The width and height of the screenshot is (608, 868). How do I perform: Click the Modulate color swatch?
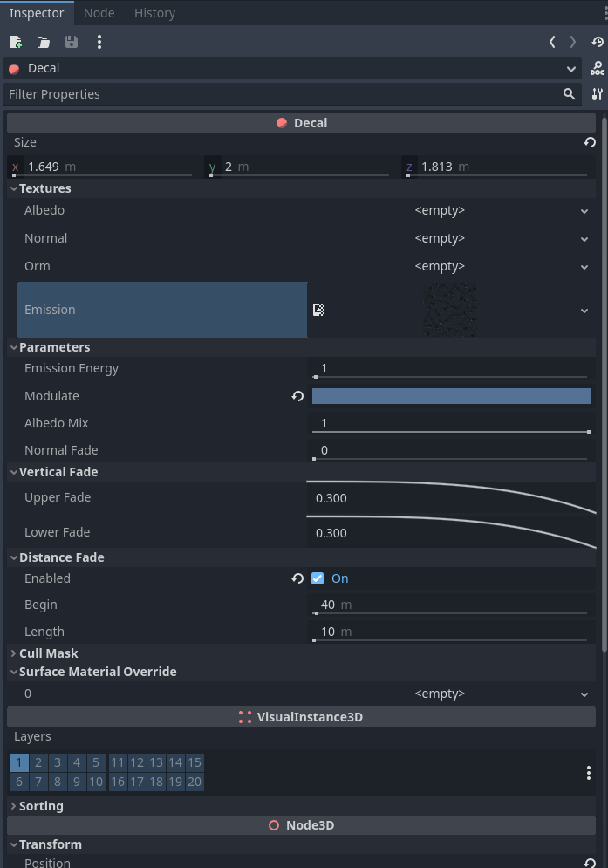[450, 396]
